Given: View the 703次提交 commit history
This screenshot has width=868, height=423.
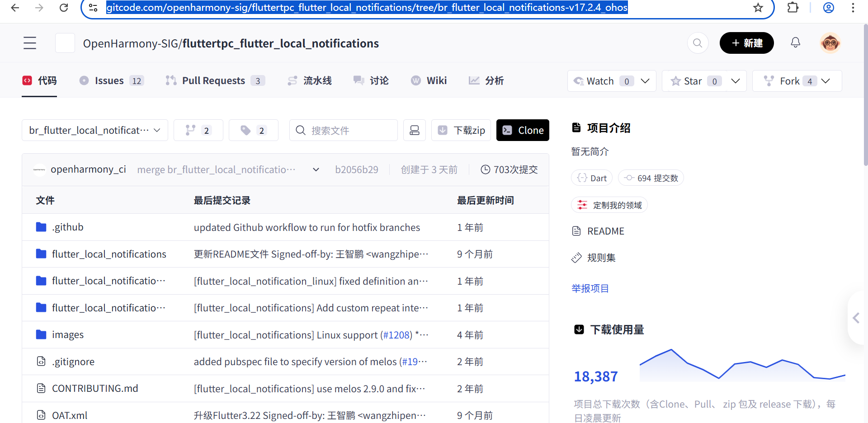Looking at the screenshot, I should coord(509,169).
